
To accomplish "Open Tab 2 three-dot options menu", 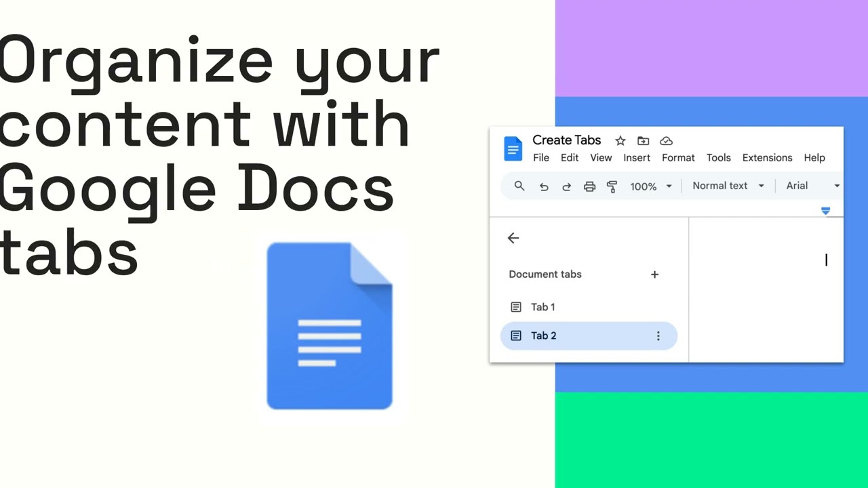I will click(x=658, y=336).
